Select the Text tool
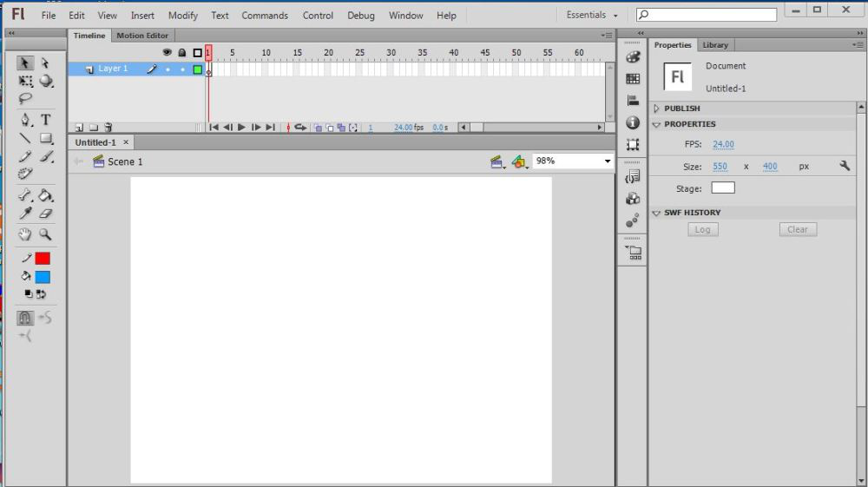The image size is (868, 487). 46,120
